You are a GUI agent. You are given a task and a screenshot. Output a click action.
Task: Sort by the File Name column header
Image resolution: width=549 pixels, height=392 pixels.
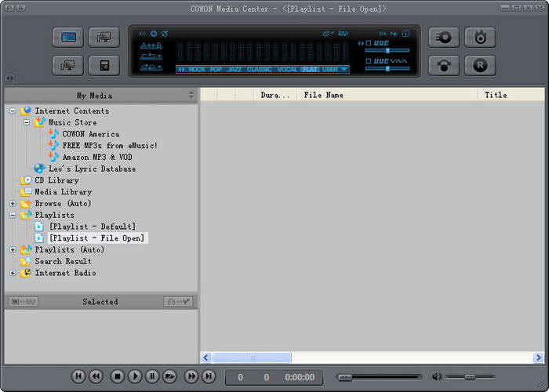pyautogui.click(x=387, y=95)
